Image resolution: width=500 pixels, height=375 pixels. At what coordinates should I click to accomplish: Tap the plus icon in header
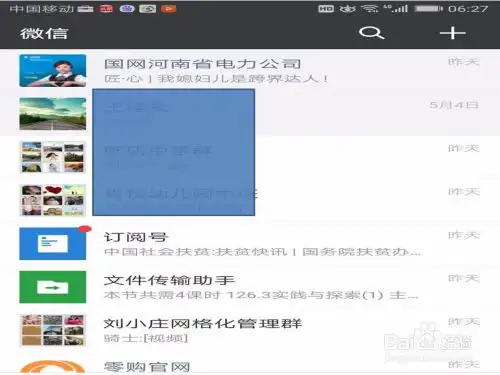click(x=452, y=33)
